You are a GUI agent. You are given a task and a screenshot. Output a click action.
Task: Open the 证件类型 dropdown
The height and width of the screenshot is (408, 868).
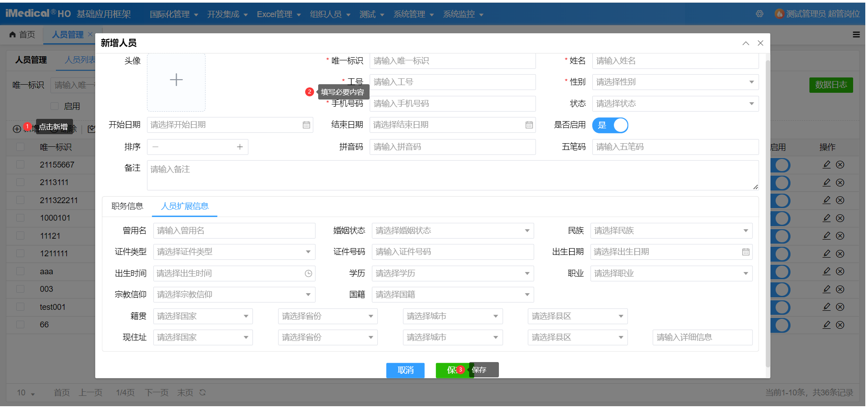click(234, 252)
